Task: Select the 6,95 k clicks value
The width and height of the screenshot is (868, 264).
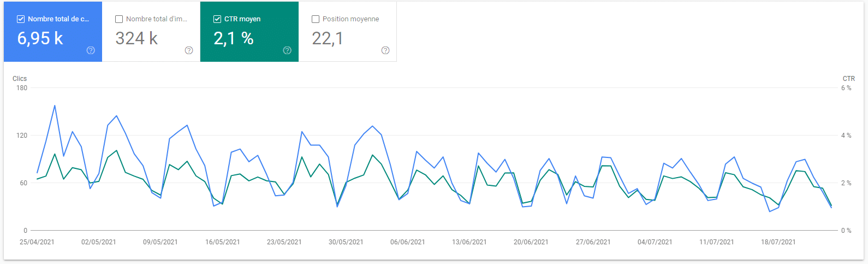Action: pyautogui.click(x=40, y=38)
